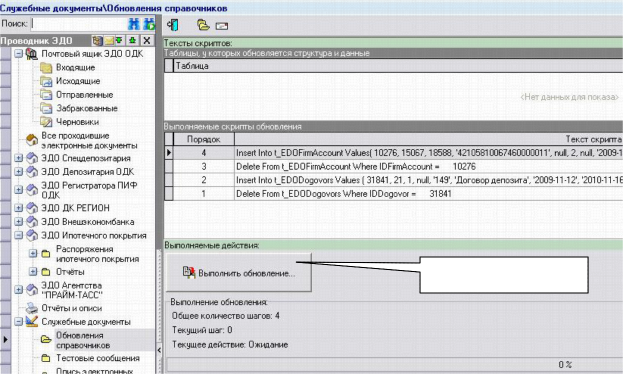Select the Insert Into t_EDODogovors script row

393,180
